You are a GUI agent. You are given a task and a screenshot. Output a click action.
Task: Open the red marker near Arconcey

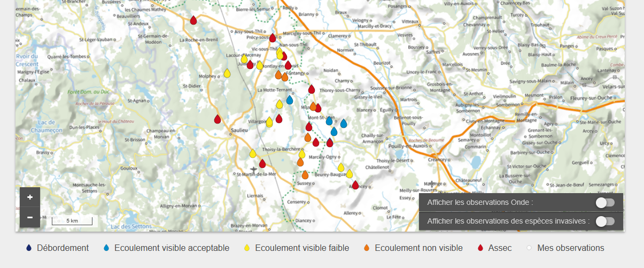[x=355, y=185]
